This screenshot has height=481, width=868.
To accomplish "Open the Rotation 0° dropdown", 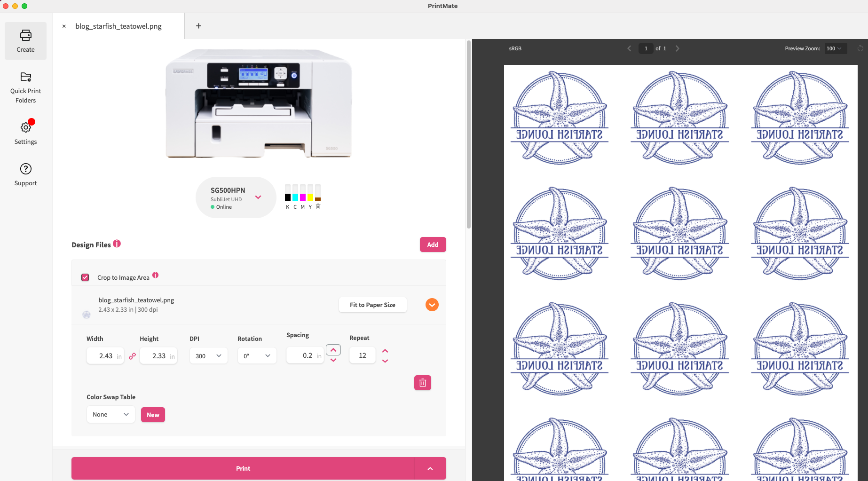I will (257, 356).
